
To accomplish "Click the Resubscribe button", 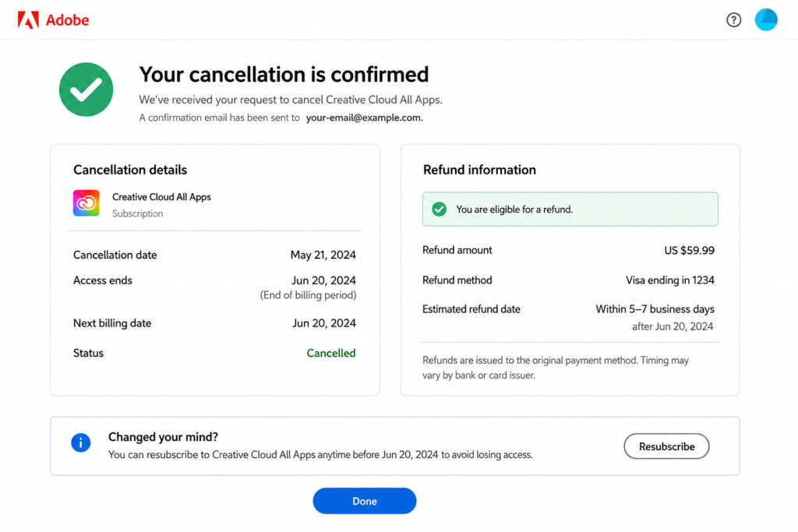I will tap(666, 446).
